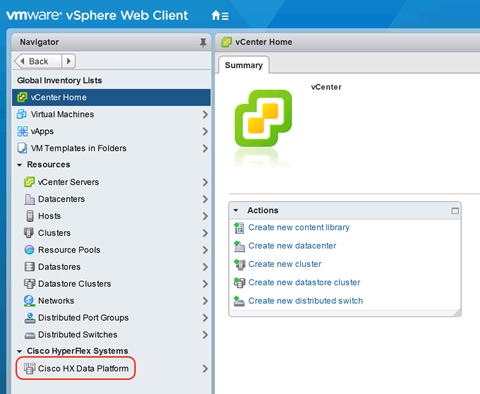This screenshot has height=394, width=480.
Task: Expand the Networks row chevron
Action: click(205, 301)
